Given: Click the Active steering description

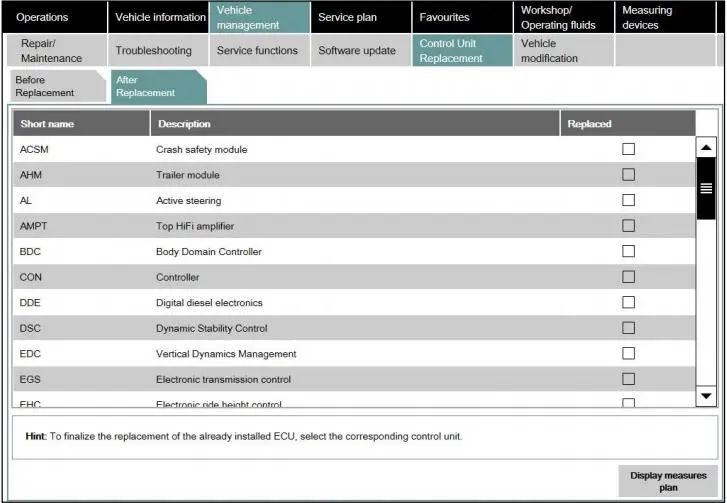Looking at the screenshot, I should tap(189, 200).
